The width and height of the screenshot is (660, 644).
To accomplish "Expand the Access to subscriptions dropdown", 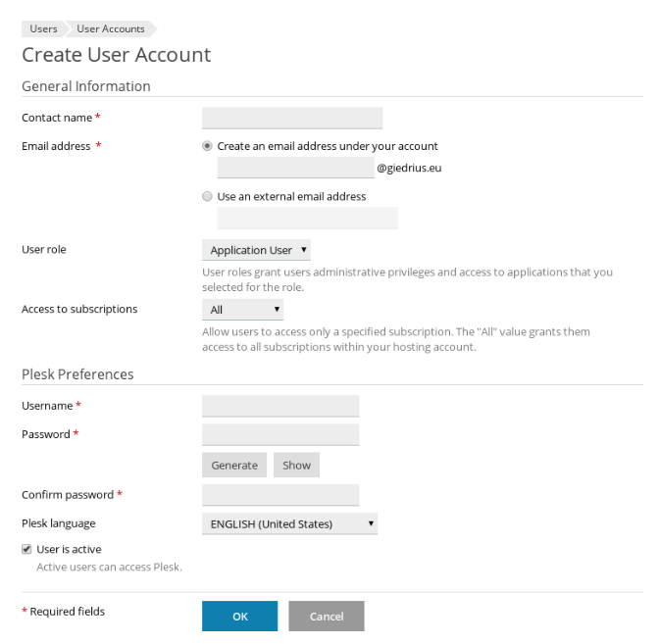I will point(243,310).
